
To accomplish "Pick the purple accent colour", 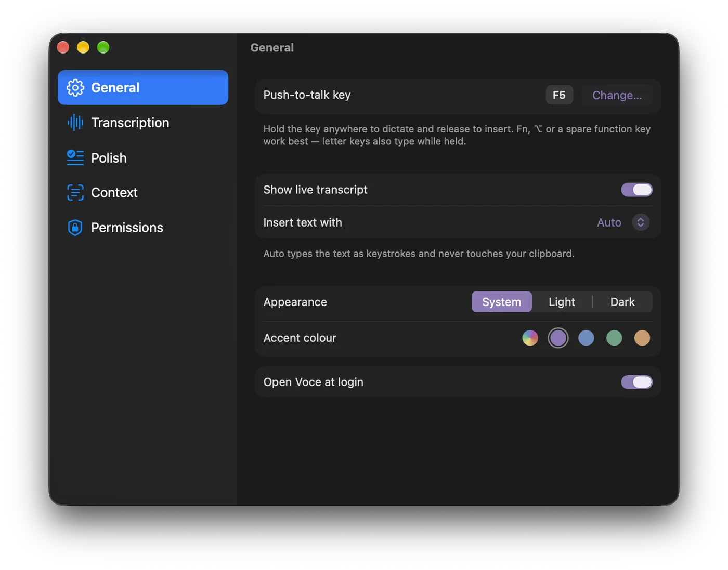I will pos(558,338).
